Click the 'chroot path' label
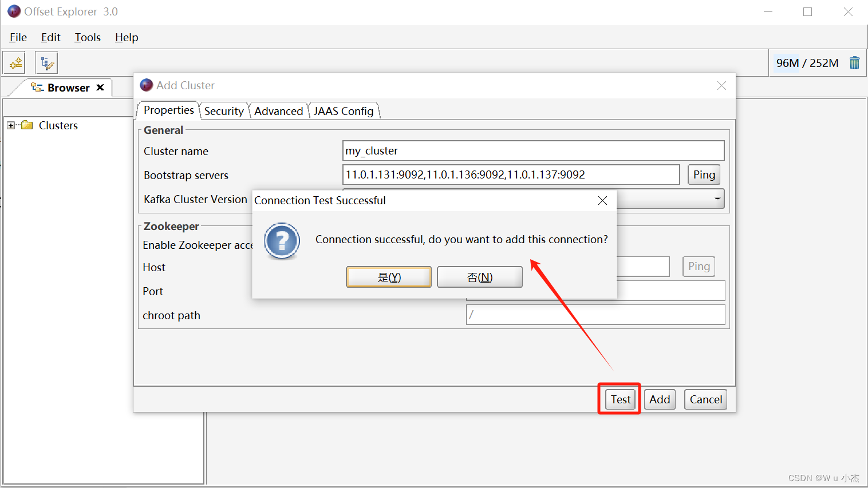This screenshot has height=488, width=868. [171, 315]
